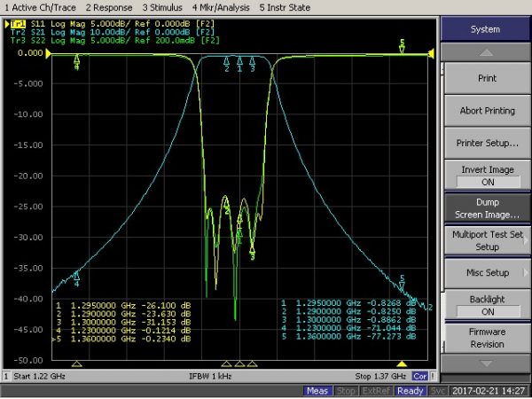This screenshot has height=399, width=532.
Task: Click cyan marker 5 on lower right skirt
Action: [x=402, y=284]
